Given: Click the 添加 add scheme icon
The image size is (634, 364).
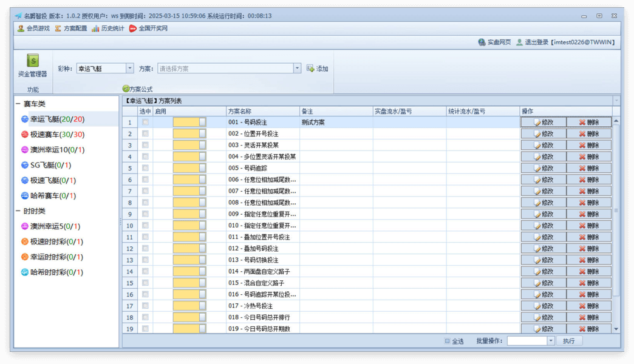Looking at the screenshot, I should click(x=317, y=69).
